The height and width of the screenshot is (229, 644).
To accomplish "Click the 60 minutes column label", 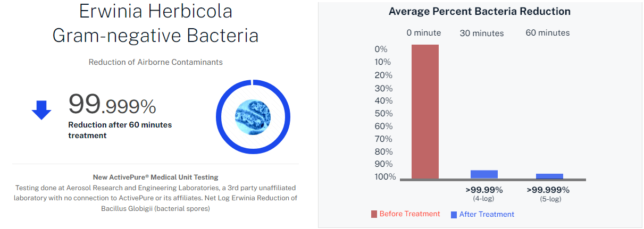I will point(548,33).
